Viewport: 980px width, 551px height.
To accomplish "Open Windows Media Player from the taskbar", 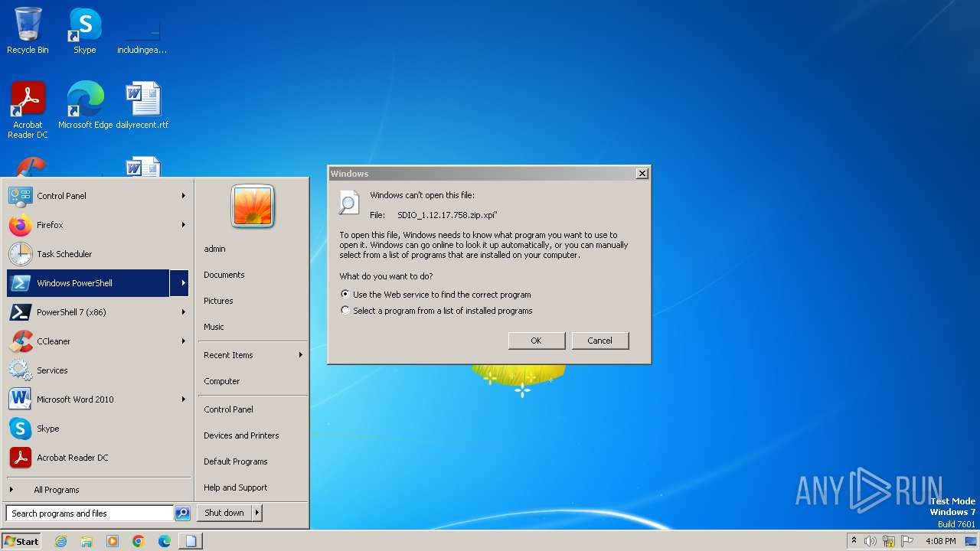I will point(113,541).
